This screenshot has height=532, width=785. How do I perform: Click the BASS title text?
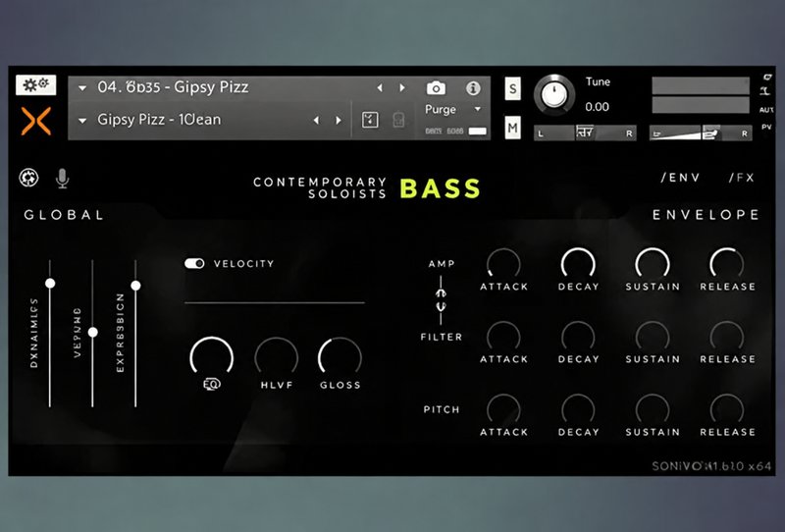pyautogui.click(x=440, y=188)
